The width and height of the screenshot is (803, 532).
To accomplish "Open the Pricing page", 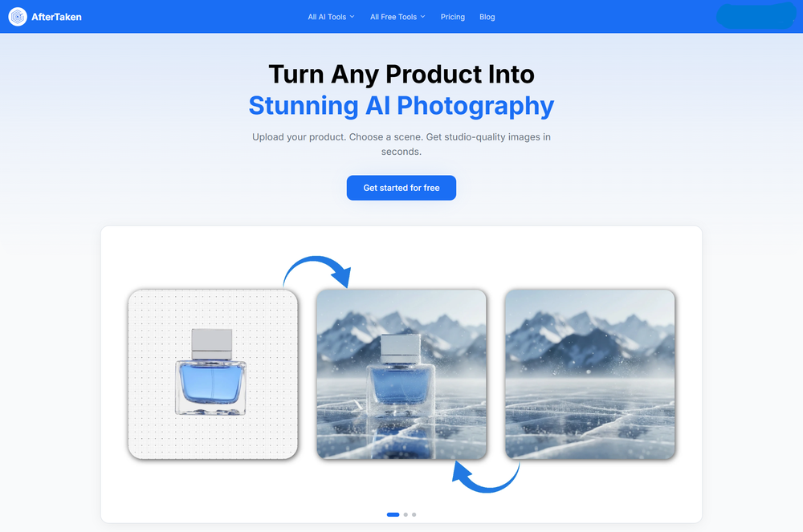I will [x=453, y=17].
